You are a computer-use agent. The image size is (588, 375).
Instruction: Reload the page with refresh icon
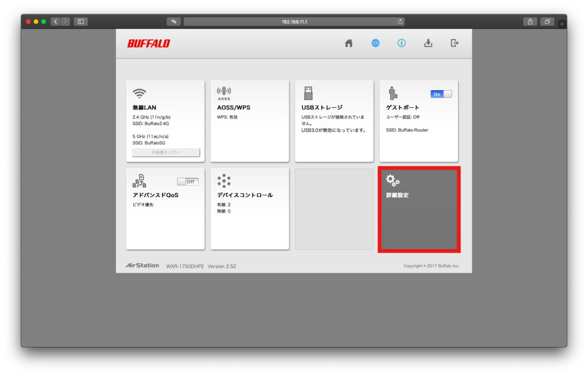click(x=400, y=22)
